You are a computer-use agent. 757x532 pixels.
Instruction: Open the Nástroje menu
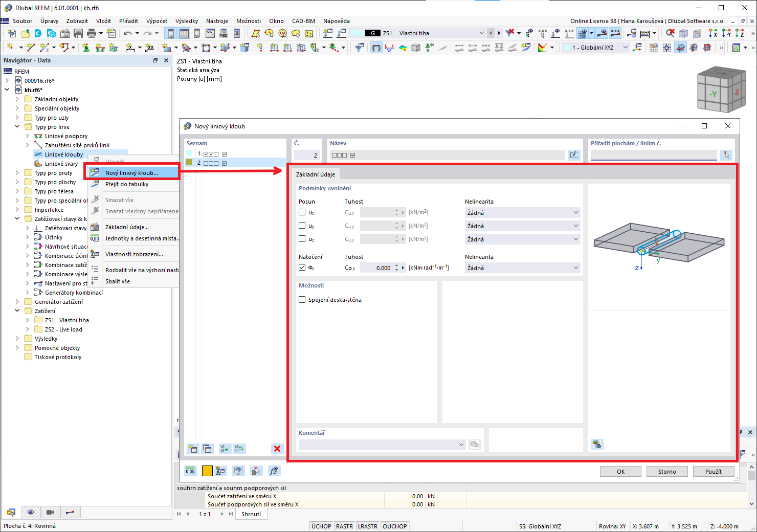[x=217, y=21]
